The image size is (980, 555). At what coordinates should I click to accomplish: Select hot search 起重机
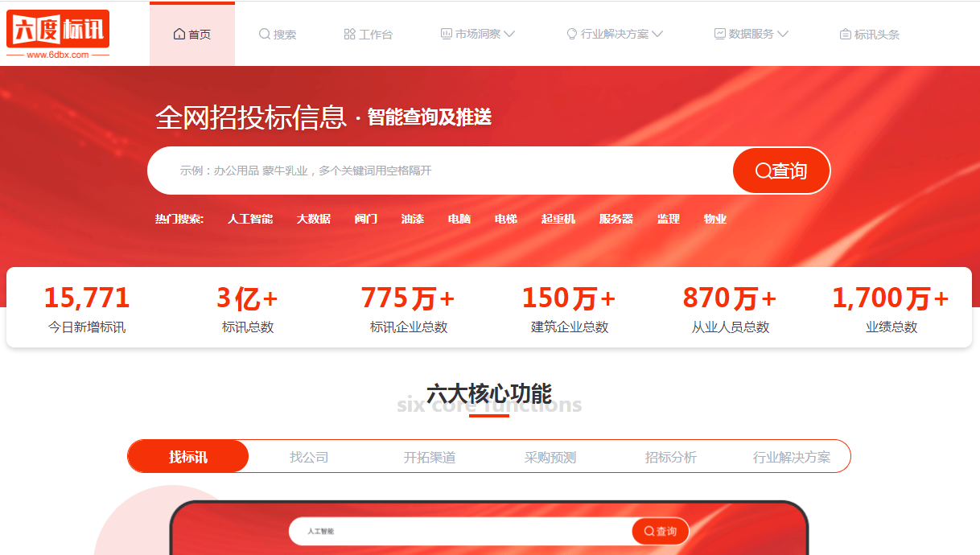[558, 219]
